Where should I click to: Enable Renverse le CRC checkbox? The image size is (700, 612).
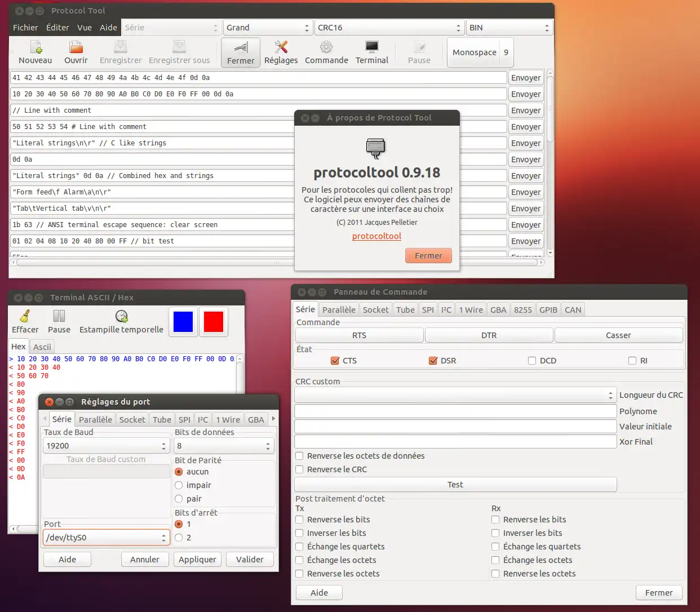coord(299,469)
